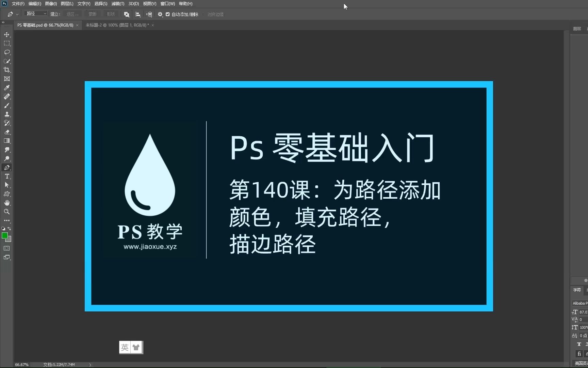
Task: Select the Horizontal Type tool
Action: pos(7,177)
